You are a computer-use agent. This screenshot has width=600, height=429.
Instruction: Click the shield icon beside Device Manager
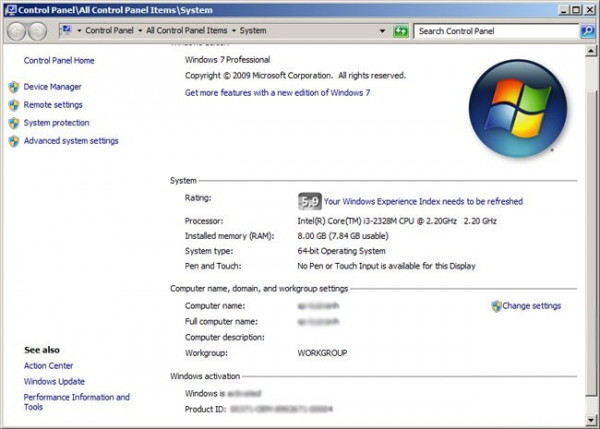[14, 87]
